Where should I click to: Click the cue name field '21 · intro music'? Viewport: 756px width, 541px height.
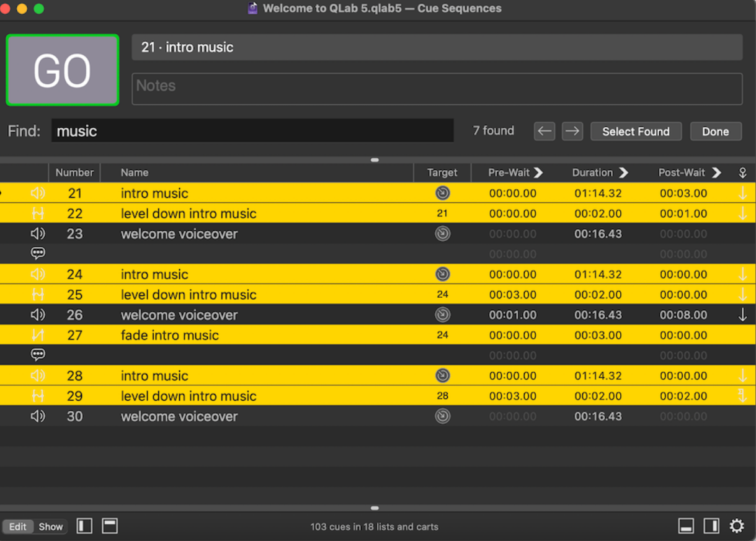[x=437, y=47]
